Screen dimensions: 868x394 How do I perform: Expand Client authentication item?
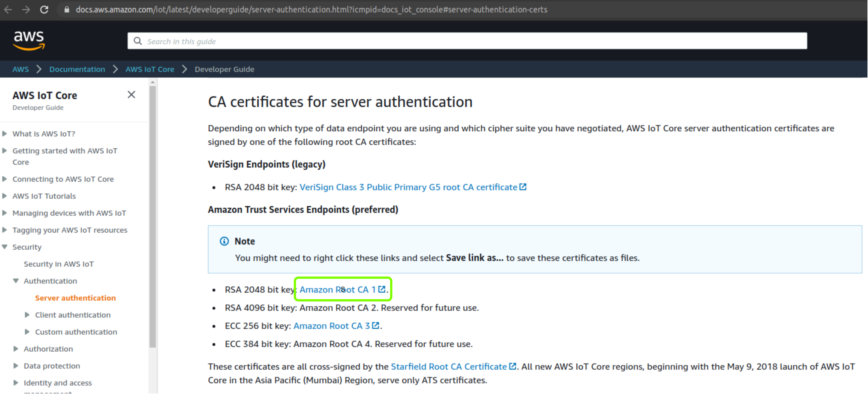coord(27,314)
